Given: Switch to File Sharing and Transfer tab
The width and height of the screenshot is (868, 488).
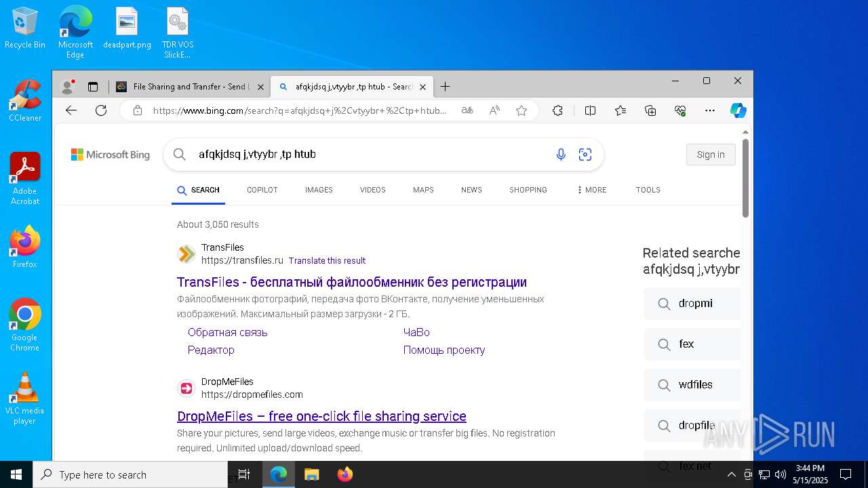Looking at the screenshot, I should [189, 87].
